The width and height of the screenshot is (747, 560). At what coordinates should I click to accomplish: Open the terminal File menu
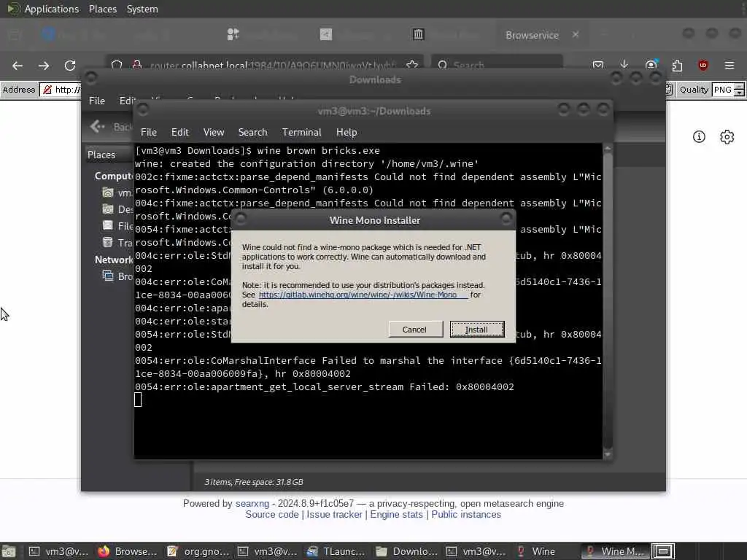pos(149,133)
